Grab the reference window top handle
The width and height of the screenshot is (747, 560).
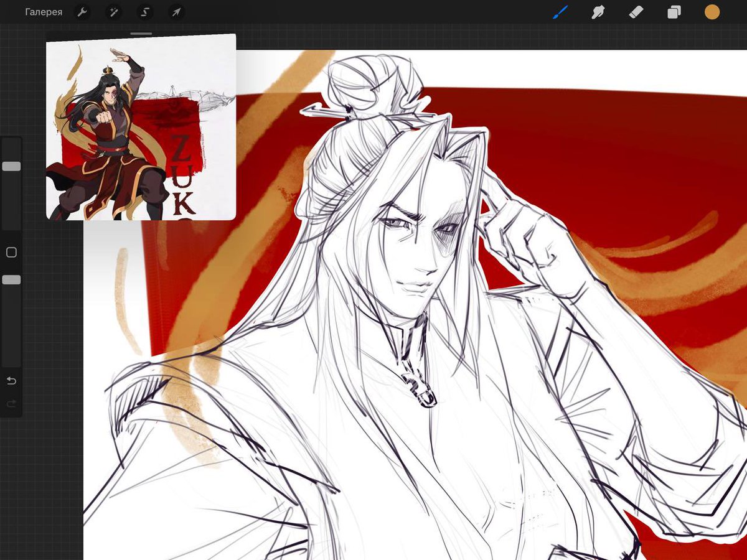(x=141, y=34)
